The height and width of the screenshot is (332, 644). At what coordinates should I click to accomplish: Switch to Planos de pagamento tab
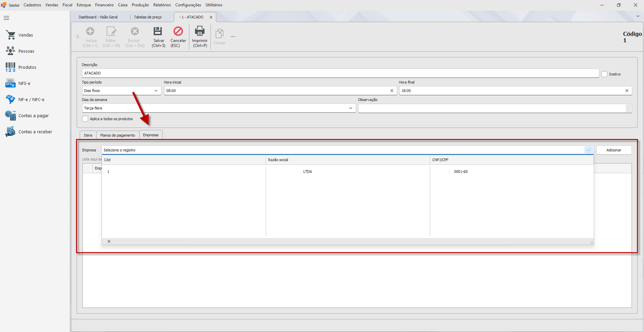coord(118,135)
